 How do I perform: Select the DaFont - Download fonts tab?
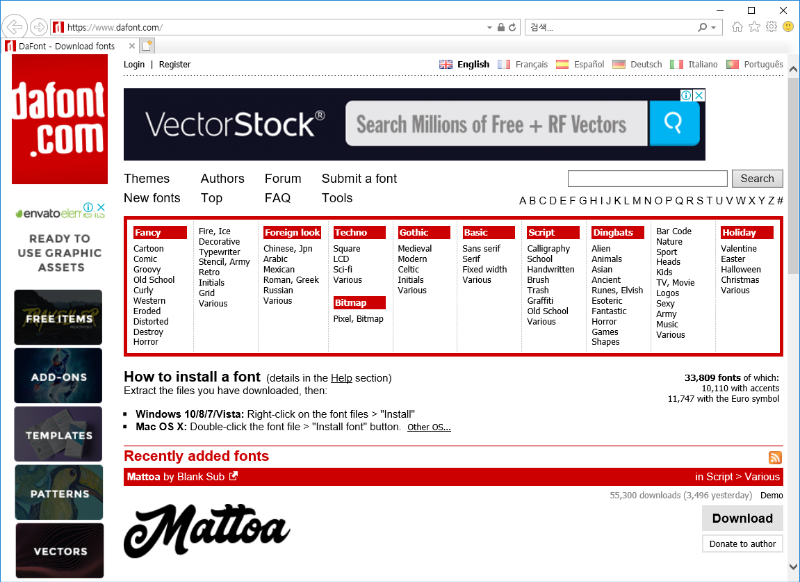point(67,46)
